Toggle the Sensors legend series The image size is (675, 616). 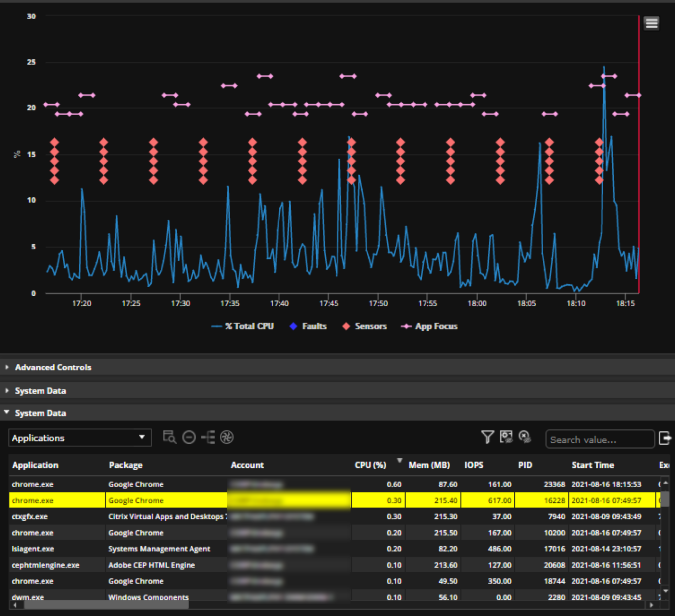[365, 326]
